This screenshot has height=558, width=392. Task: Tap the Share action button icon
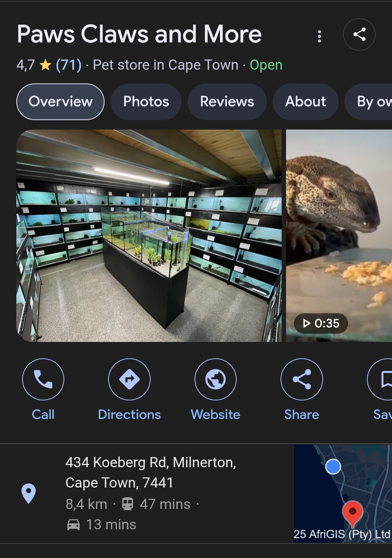pos(302,379)
